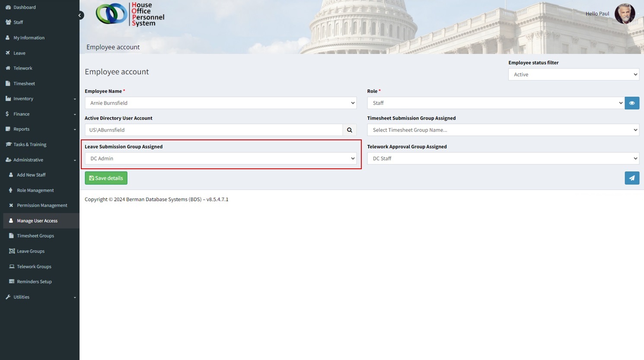Collapse the sidebar with the chevron arrow
644x360 pixels.
pos(80,16)
